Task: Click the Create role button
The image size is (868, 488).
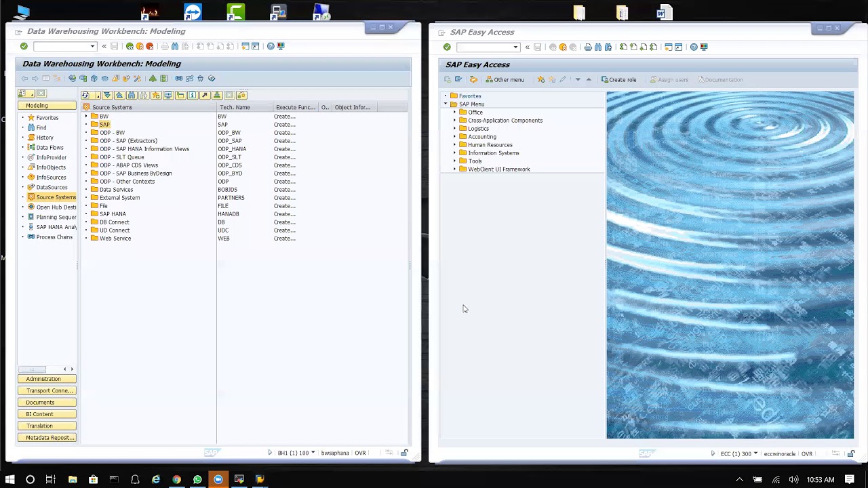Action: pos(618,79)
